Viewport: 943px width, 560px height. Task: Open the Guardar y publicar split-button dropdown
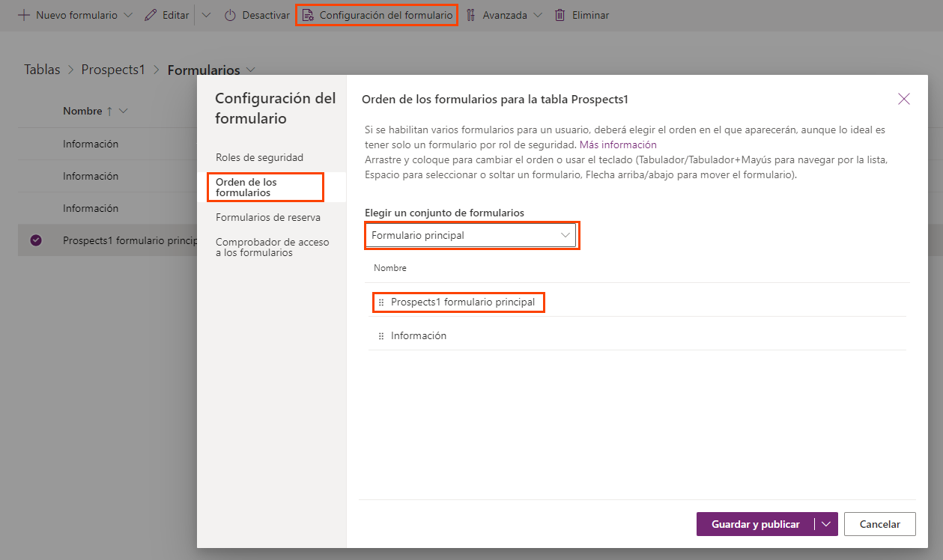825,524
